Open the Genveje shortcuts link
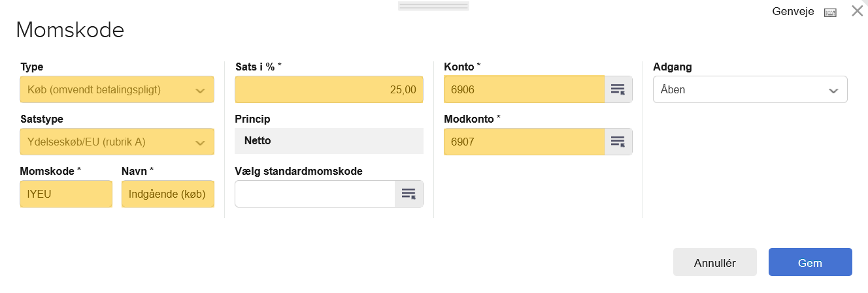 793,12
